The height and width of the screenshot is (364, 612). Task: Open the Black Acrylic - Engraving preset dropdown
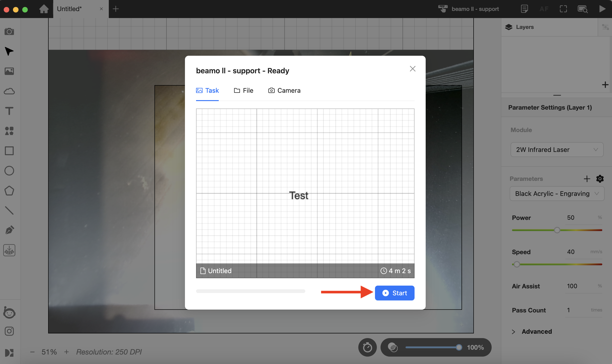(557, 194)
